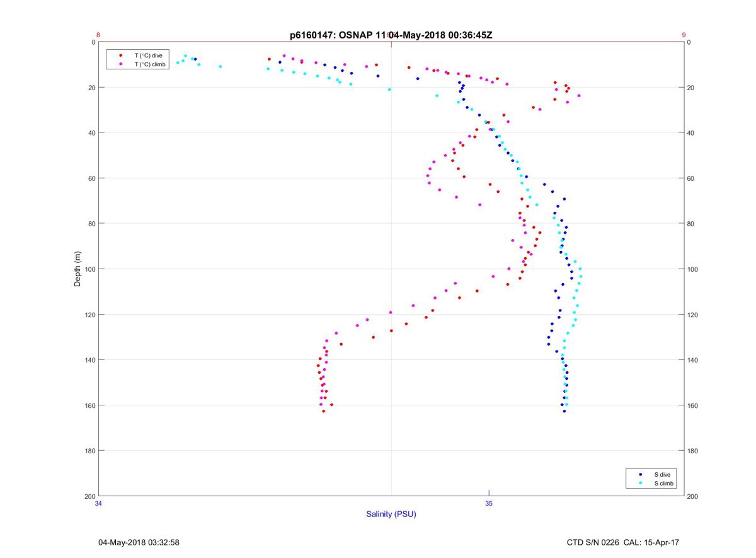Click the left-axis depth tick '160'

(x=90, y=405)
